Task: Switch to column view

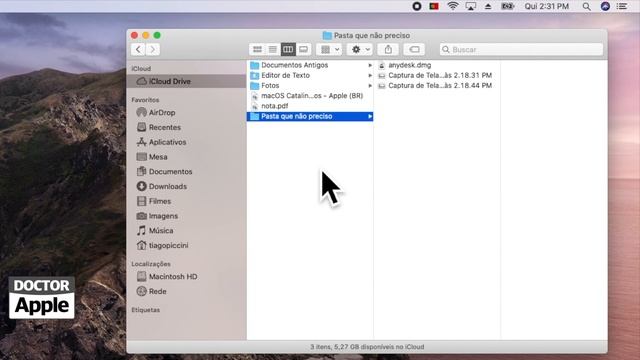Action: (x=288, y=49)
